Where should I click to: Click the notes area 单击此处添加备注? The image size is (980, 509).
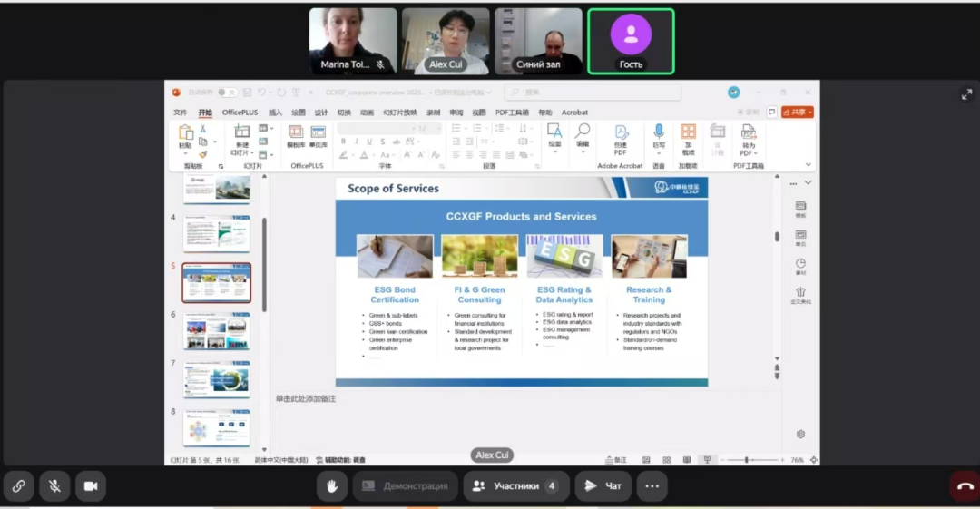[x=306, y=399]
